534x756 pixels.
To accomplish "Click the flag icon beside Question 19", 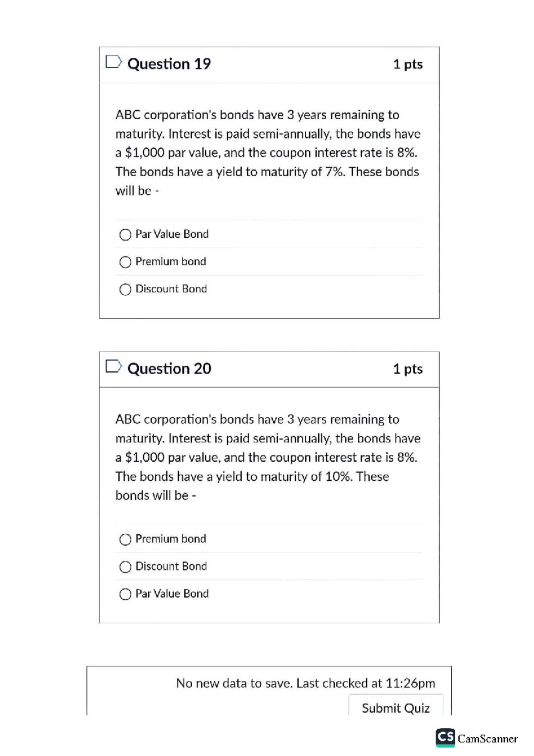I will coord(114,64).
